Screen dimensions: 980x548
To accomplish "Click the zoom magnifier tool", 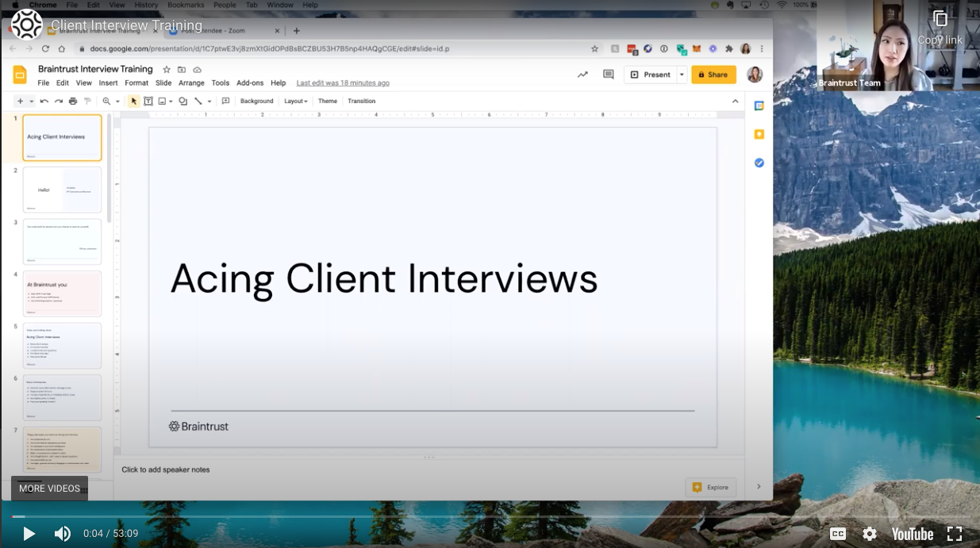I will click(106, 101).
